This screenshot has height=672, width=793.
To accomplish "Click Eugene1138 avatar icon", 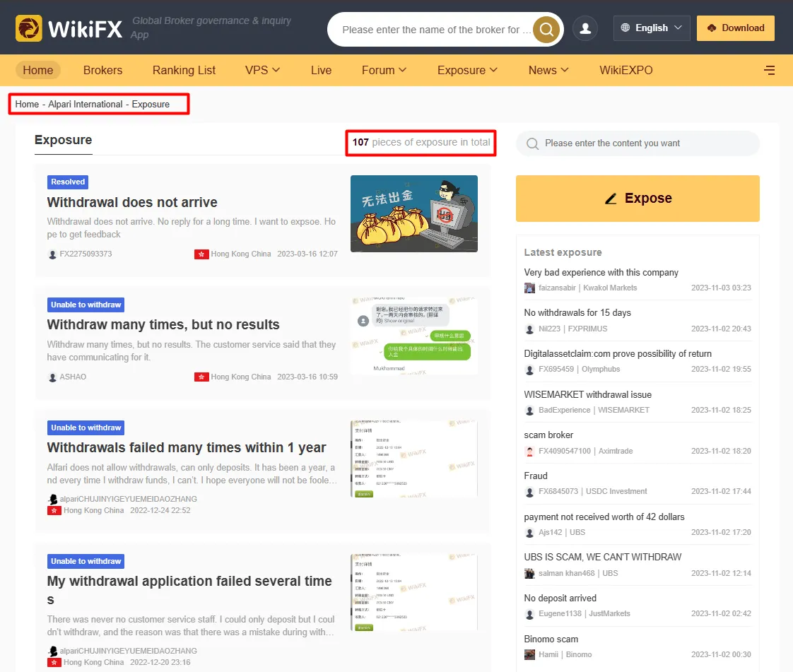I will [x=529, y=614].
